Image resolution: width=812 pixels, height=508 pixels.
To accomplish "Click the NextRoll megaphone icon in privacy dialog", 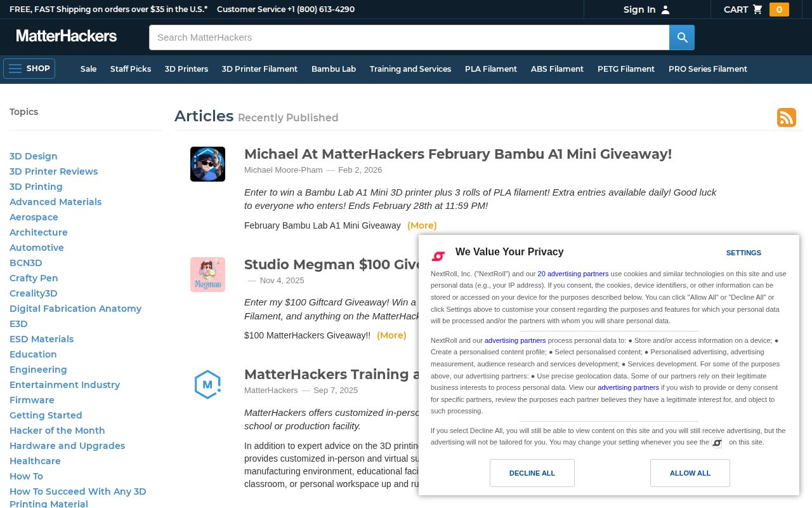I will click(438, 257).
